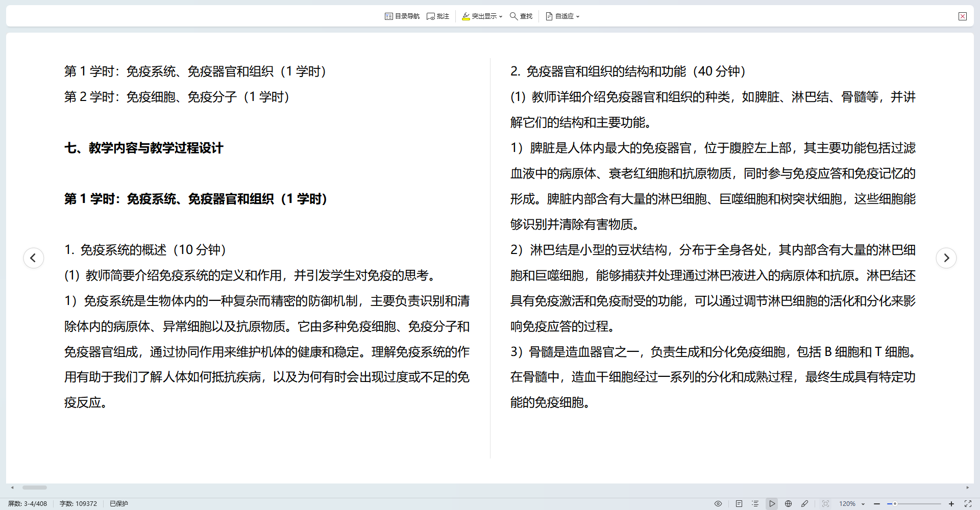This screenshot has width=980, height=510.
Task: Toggle the 批注 comments view
Action: pos(438,16)
